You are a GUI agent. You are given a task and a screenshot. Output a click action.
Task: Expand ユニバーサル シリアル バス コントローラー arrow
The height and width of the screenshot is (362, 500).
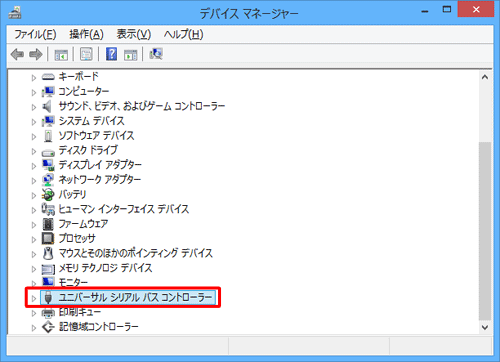point(34,298)
